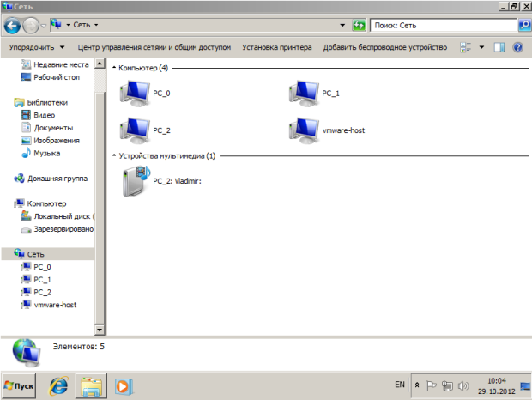The image size is (532, 400).
Task: Open help with the question mark icon
Action: 517,47
